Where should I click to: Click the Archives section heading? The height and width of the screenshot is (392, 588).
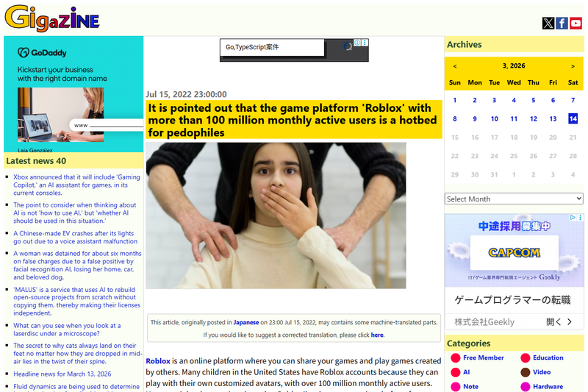coord(465,45)
